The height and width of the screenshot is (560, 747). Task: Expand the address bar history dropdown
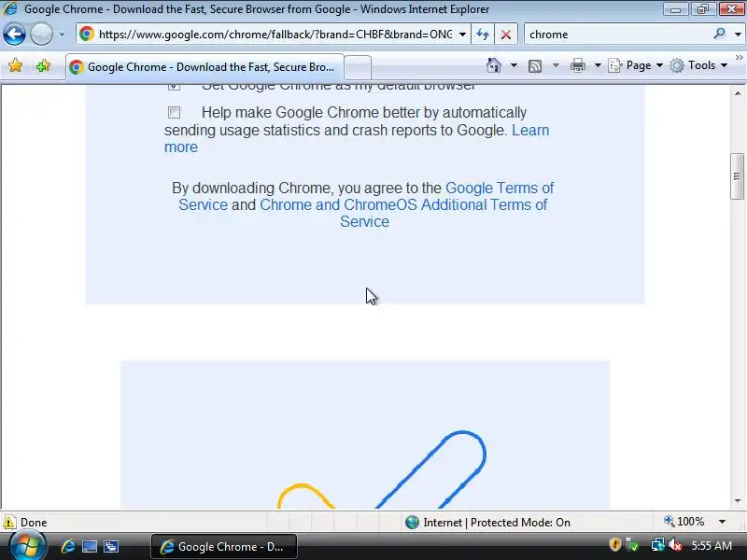pos(462,35)
